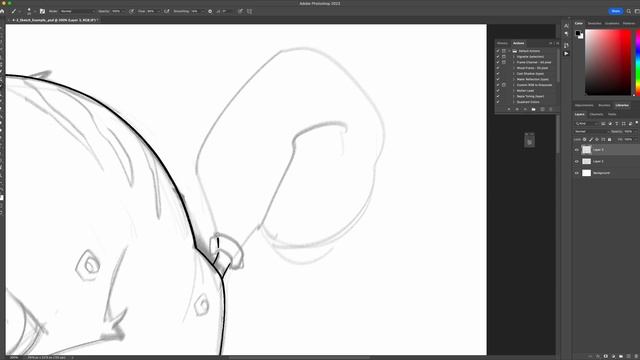Toggle dialog for Custom RGB to Grayscale
This screenshot has height=360, width=640.
[x=504, y=85]
